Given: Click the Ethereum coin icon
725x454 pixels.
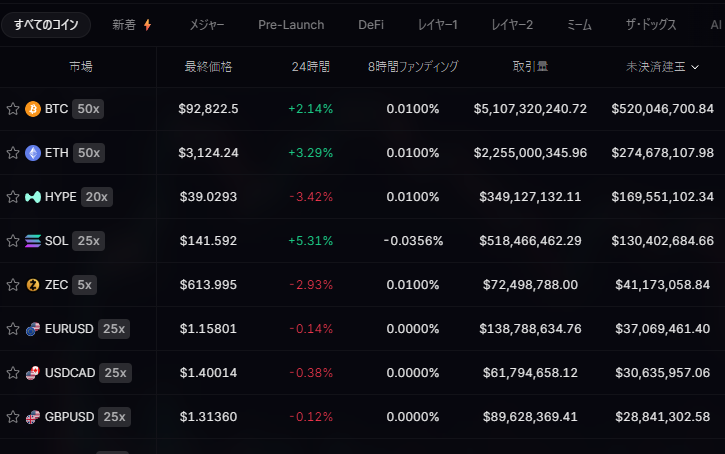Looking at the screenshot, I should click(32, 153).
